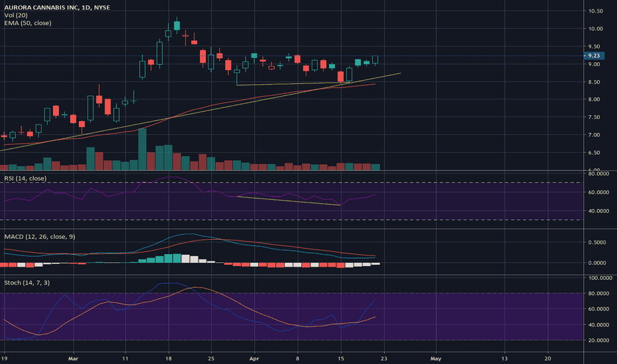Click the Stoch 20.0000 axis label
Viewport: 617px width, 364px height.
pyautogui.click(x=598, y=340)
